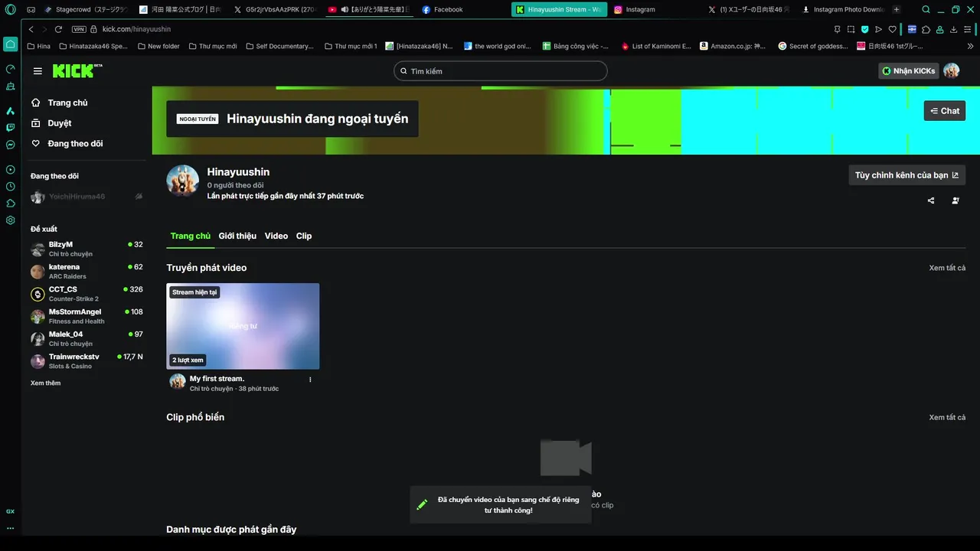This screenshot has width=980, height=551.
Task: Click the KICK logo
Action: (x=77, y=70)
